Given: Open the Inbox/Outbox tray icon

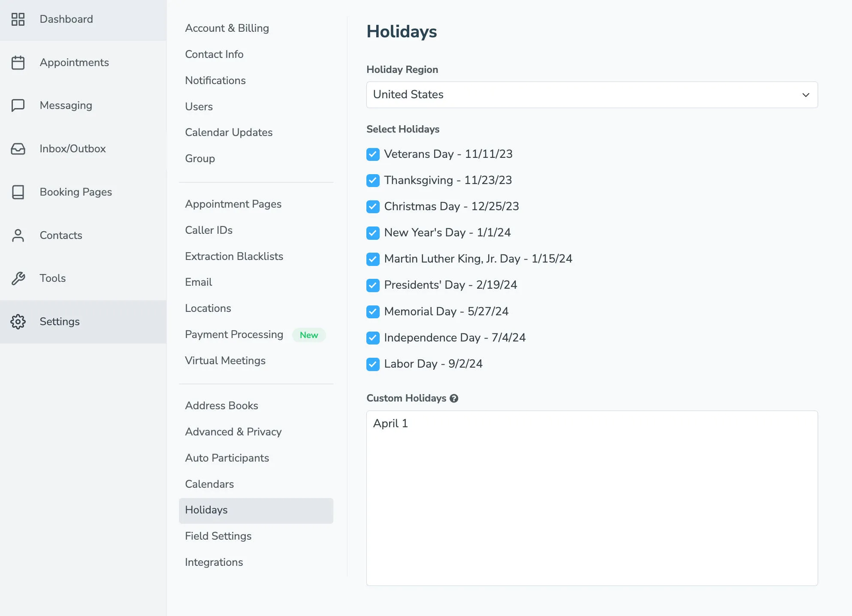Looking at the screenshot, I should click(x=18, y=149).
